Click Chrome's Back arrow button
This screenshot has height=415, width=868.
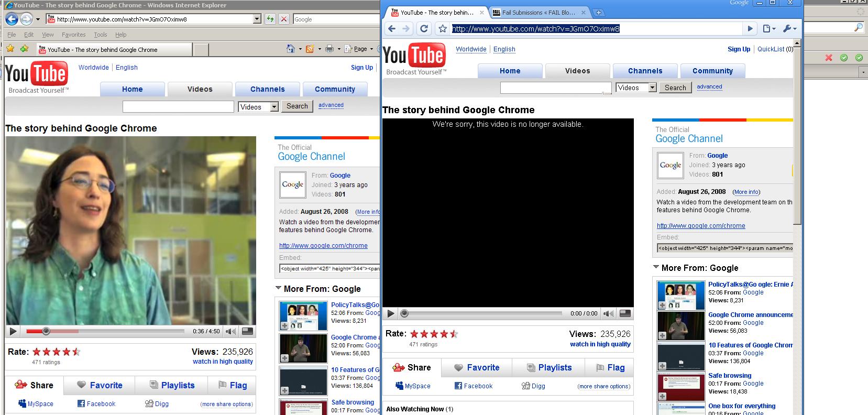[391, 28]
